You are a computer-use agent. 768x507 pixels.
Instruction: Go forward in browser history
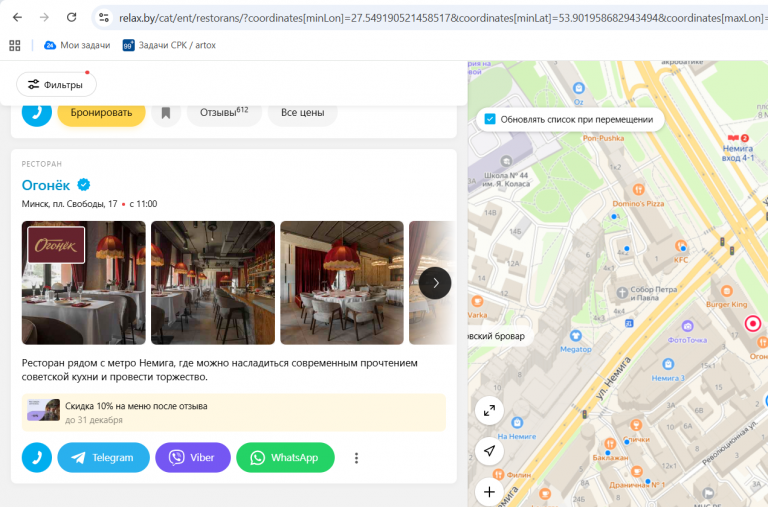point(45,18)
